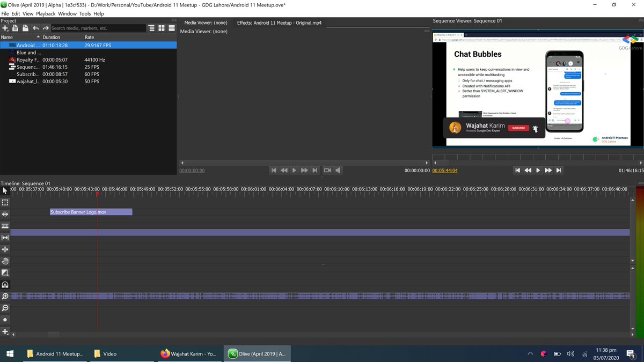Select the wajahat_l... 50 FPS item

tap(88, 82)
